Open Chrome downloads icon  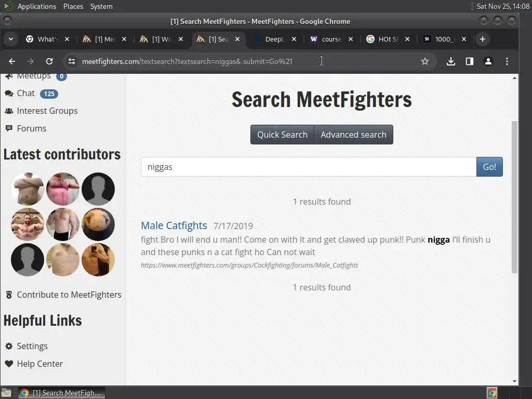click(450, 61)
